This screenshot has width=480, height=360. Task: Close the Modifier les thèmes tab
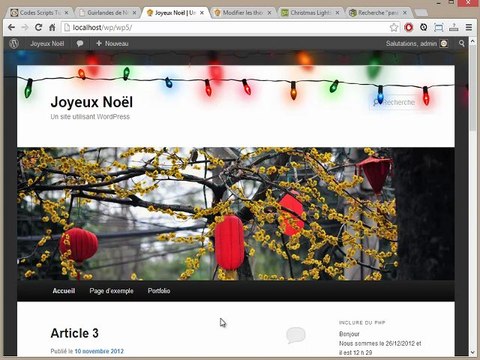269,13
